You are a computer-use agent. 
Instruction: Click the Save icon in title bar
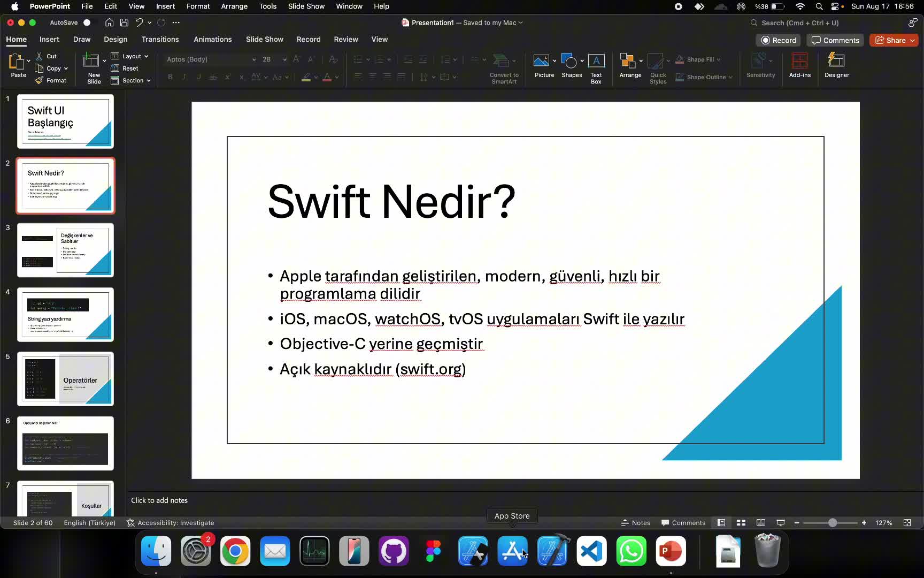(124, 22)
